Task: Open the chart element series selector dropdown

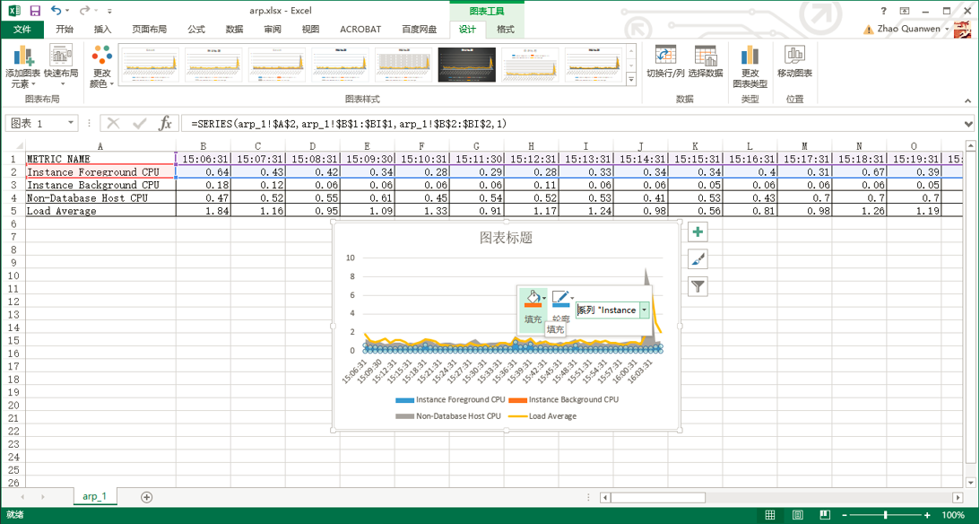Action: pos(645,310)
